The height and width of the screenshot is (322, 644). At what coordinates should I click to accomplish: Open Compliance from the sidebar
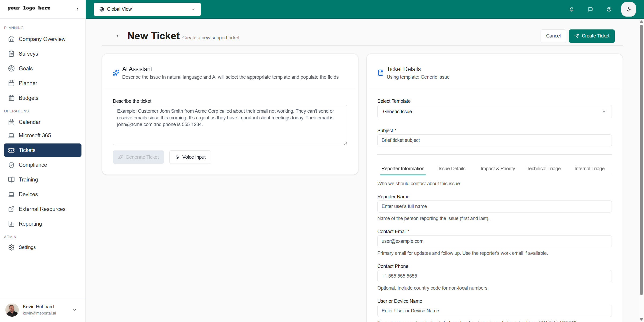33,165
